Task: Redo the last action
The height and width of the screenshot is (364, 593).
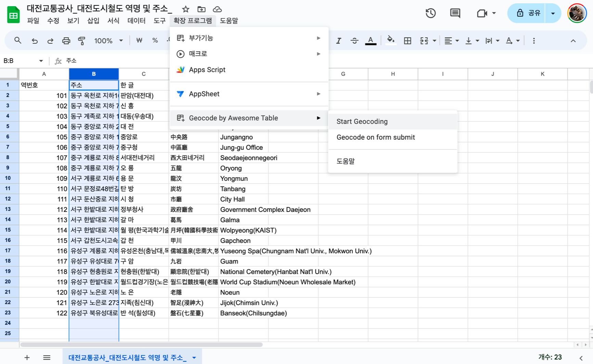Action: click(50, 41)
